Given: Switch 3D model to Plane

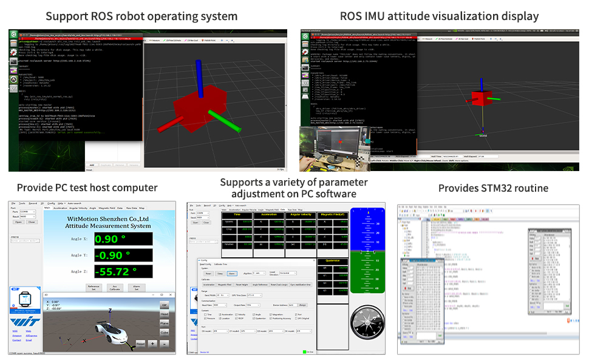Looking at the screenshot, I should 165,323.
